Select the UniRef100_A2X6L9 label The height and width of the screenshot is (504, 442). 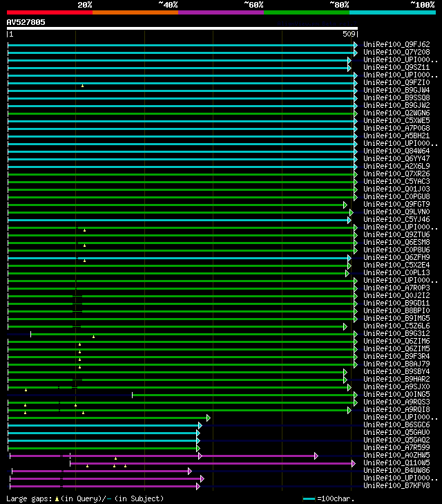(396, 166)
